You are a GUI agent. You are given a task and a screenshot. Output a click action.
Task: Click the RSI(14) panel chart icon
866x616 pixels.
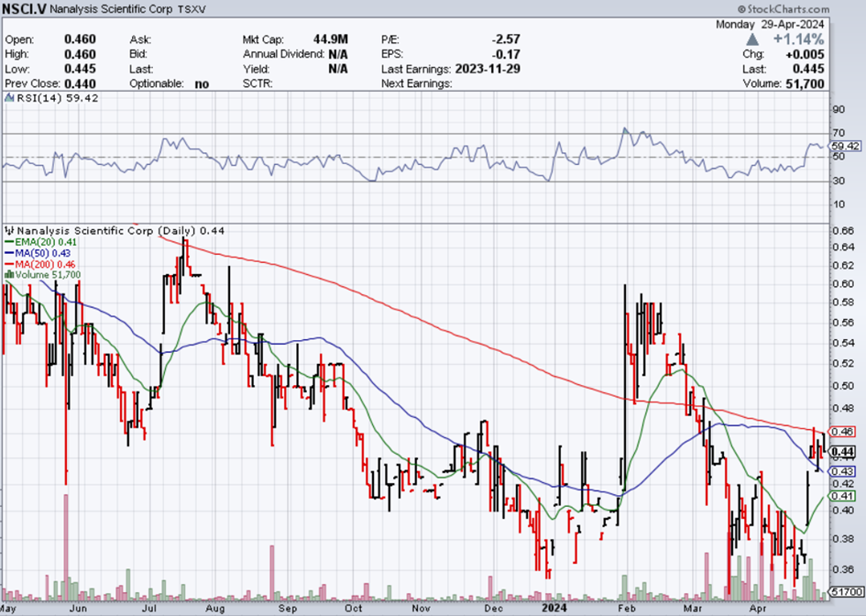tap(9, 98)
